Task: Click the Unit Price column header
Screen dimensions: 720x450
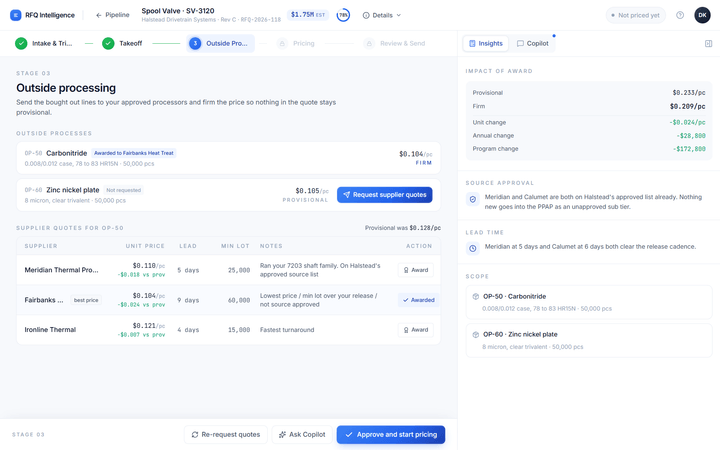Action: (145, 246)
